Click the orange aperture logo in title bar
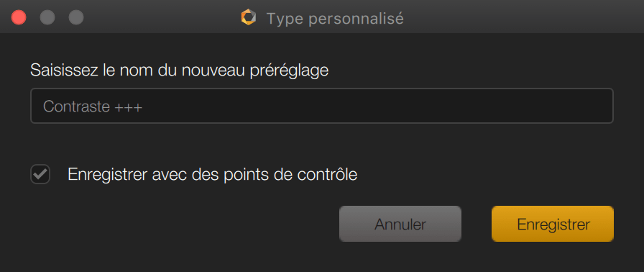This screenshot has height=272, width=644. (x=249, y=18)
